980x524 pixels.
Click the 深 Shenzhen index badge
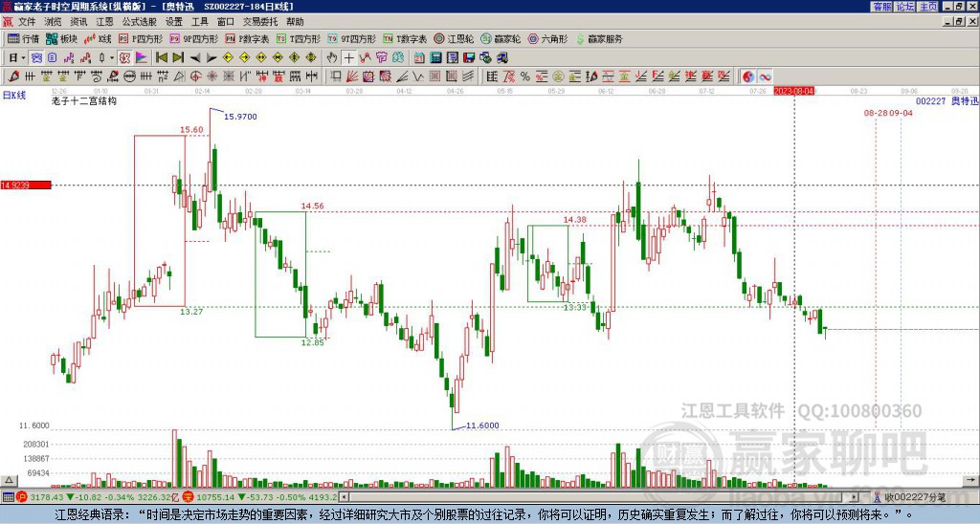click(189, 497)
